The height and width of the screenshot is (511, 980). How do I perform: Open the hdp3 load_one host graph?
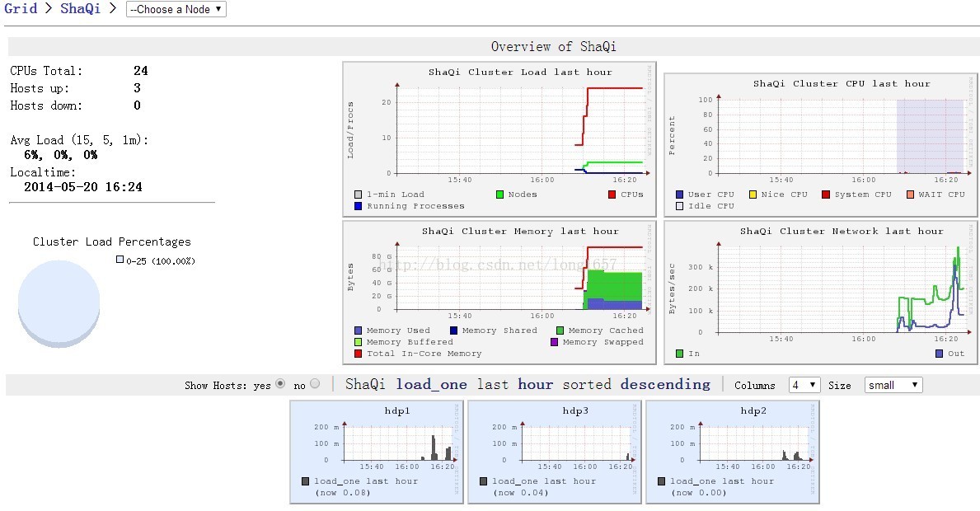555,452
